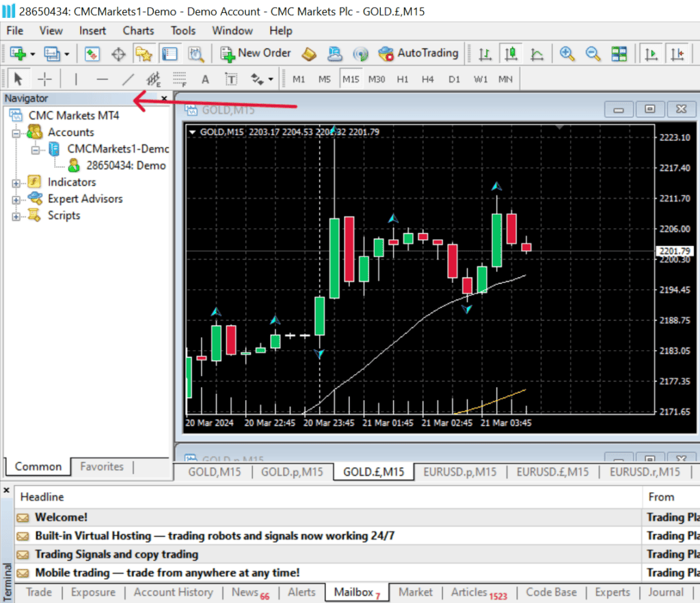Open the File menu
Image resolution: width=700 pixels, height=603 pixels.
[15, 31]
